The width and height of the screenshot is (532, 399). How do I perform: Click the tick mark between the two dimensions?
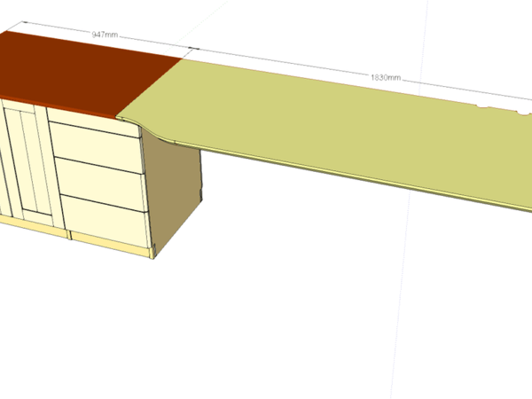pos(196,49)
